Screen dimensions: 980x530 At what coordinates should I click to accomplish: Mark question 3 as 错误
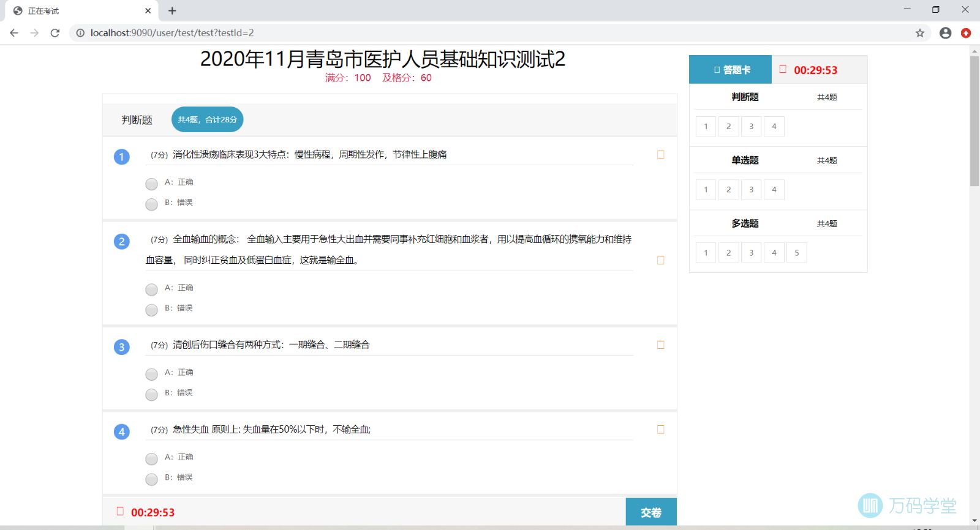coord(151,395)
